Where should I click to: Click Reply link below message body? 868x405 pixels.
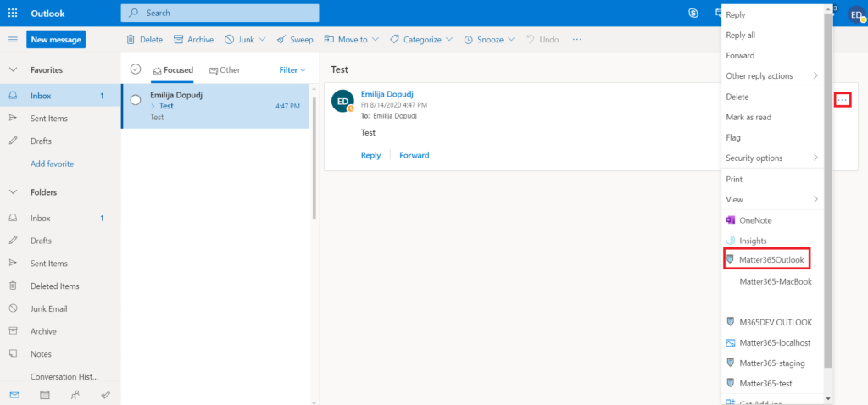coord(371,155)
